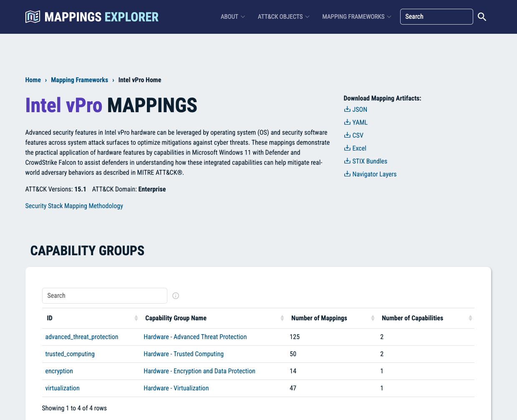Open the Mapping Frameworks dropdown menu

tap(356, 17)
